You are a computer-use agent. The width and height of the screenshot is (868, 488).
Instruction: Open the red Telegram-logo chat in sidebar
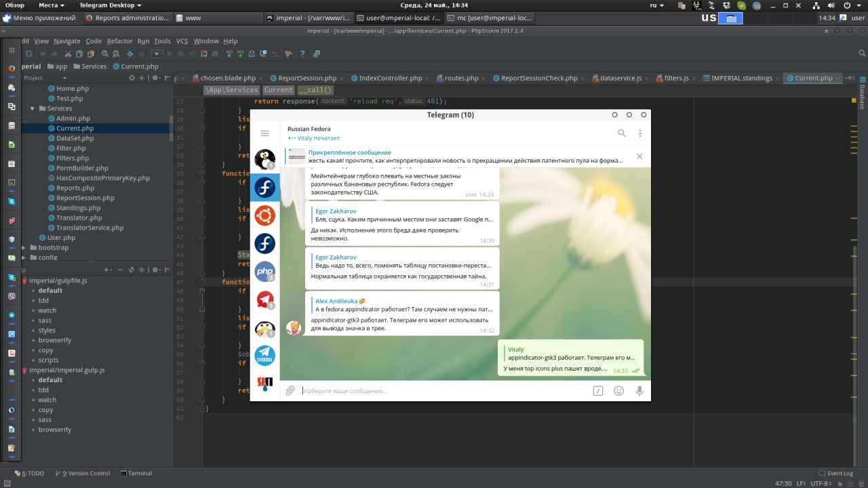point(265,300)
